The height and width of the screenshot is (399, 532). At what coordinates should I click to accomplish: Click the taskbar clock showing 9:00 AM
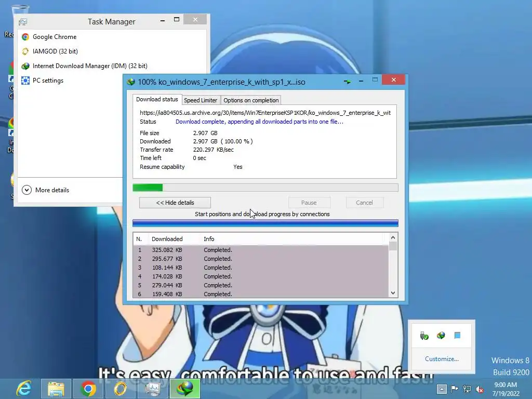coord(506,389)
